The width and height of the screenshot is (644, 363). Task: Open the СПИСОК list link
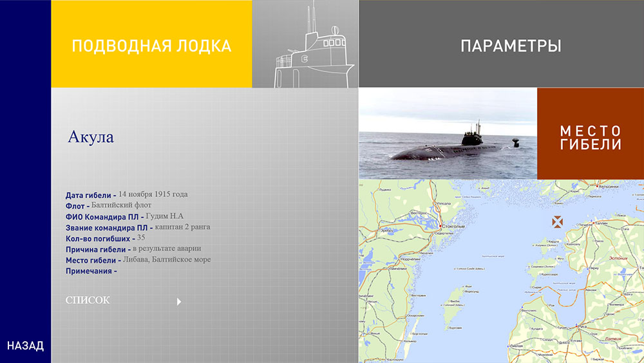click(88, 300)
